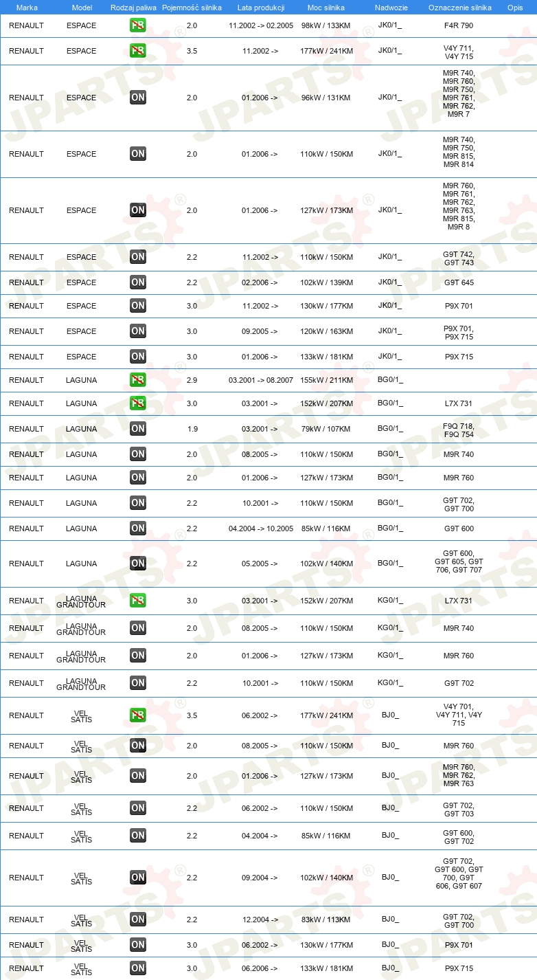Click the PB petrol icon for Laguna Grandtour 3.0
This screenshot has height=980, width=537.
pyautogui.click(x=138, y=601)
